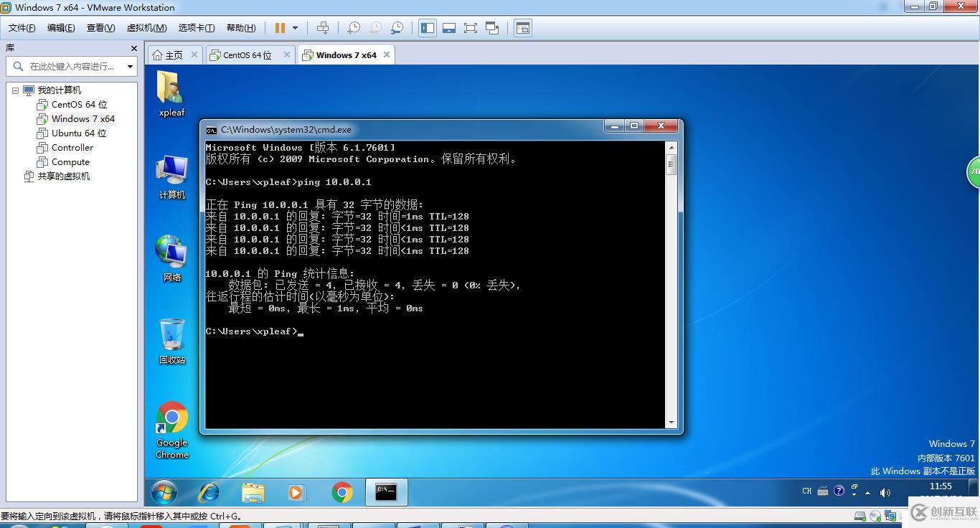980x528 pixels.
Task: Click the CD/DVD drive status bar icon
Action: 875,516
